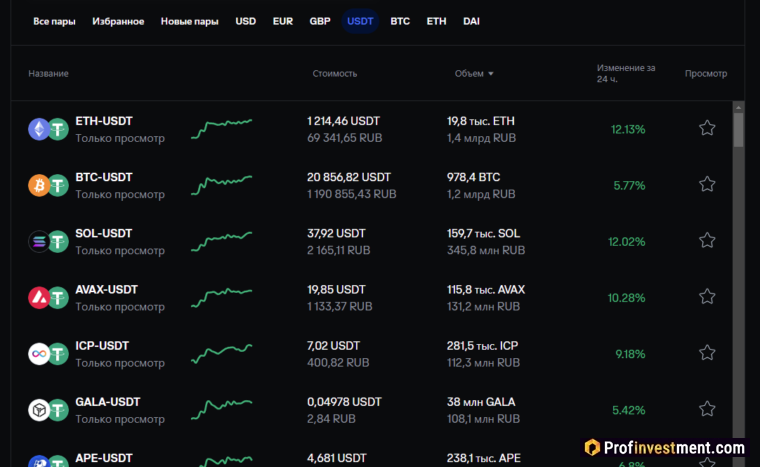Toggle favorite star for SOL-USDT
The width and height of the screenshot is (760, 467).
click(707, 240)
